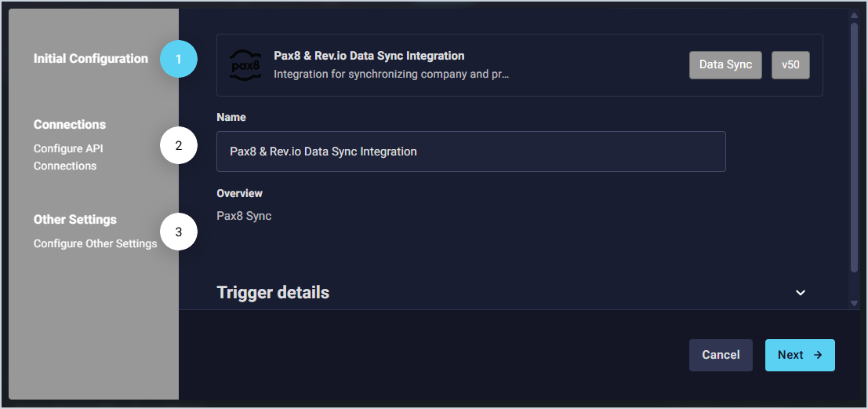This screenshot has height=409, width=868.
Task: Click the step 2 circle indicator
Action: click(179, 145)
